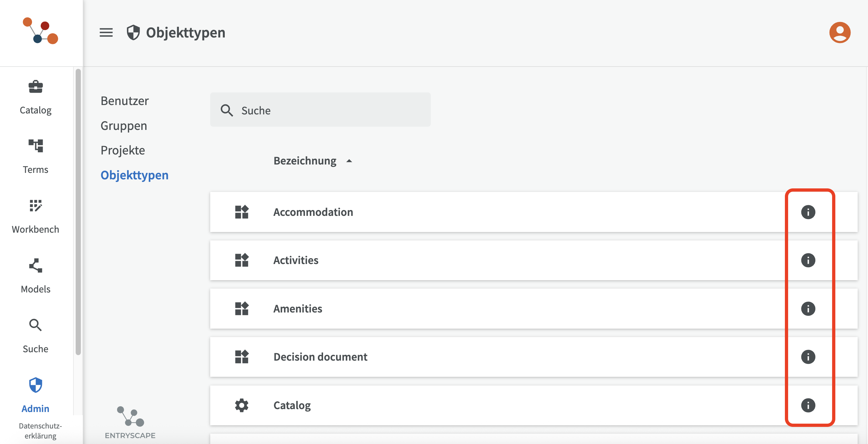Show info for the Decision document row
868x444 pixels.
click(808, 357)
